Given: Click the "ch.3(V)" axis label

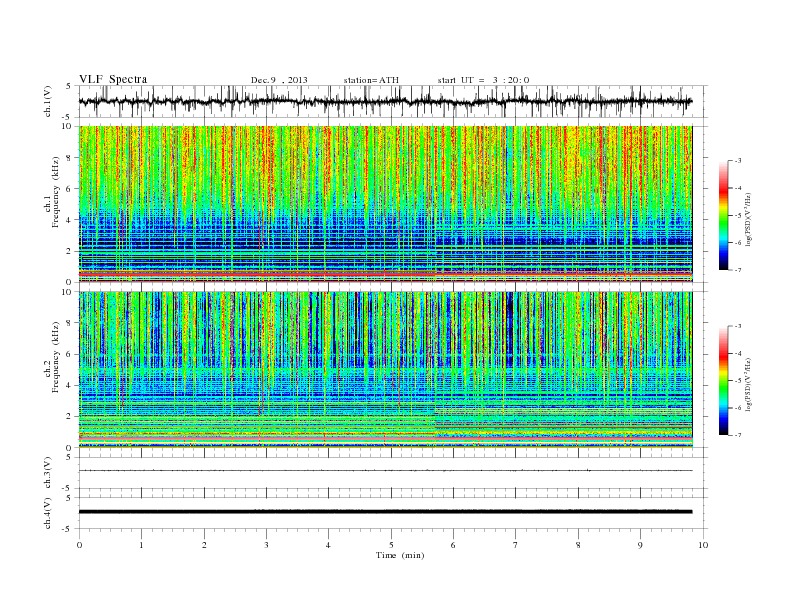Looking at the screenshot, I should [48, 473].
